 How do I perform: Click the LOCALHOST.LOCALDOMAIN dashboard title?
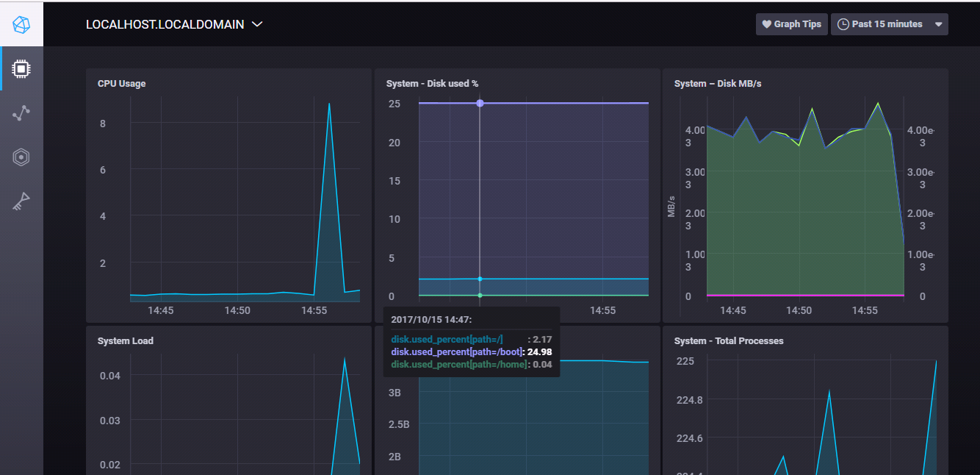(x=165, y=24)
